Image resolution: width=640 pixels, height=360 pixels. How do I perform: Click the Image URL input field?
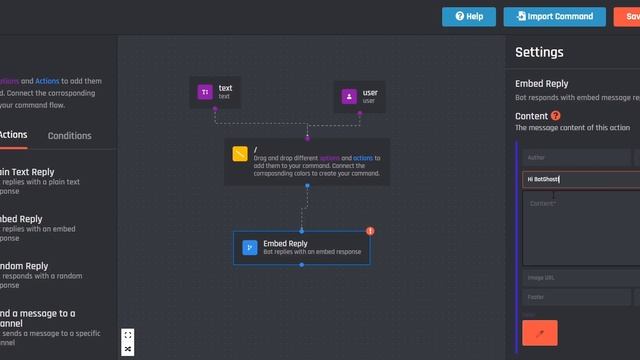581,278
